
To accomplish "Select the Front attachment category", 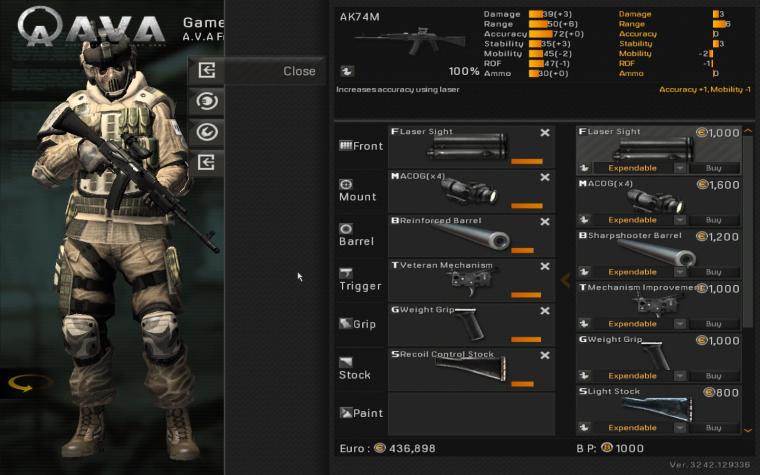I will coord(361,146).
